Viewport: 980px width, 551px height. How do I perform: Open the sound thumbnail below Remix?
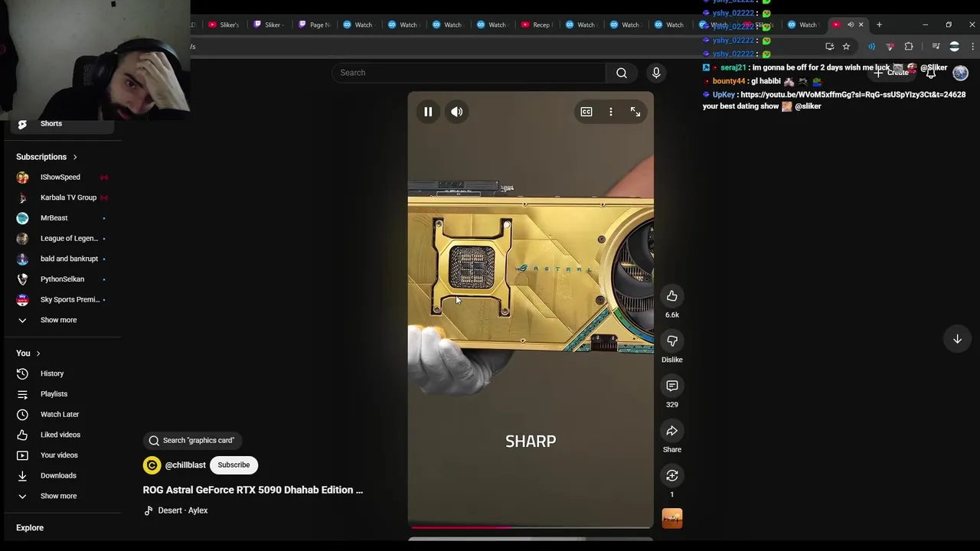[x=672, y=519]
